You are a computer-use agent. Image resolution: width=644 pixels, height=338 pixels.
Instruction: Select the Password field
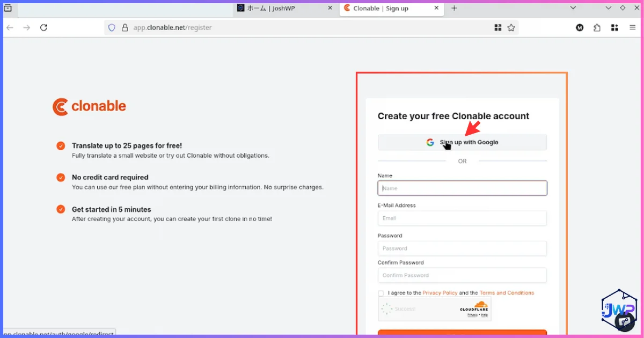(462, 248)
